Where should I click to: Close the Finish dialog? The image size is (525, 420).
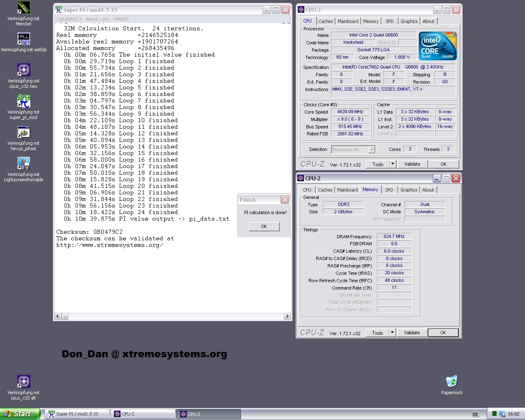point(285,200)
